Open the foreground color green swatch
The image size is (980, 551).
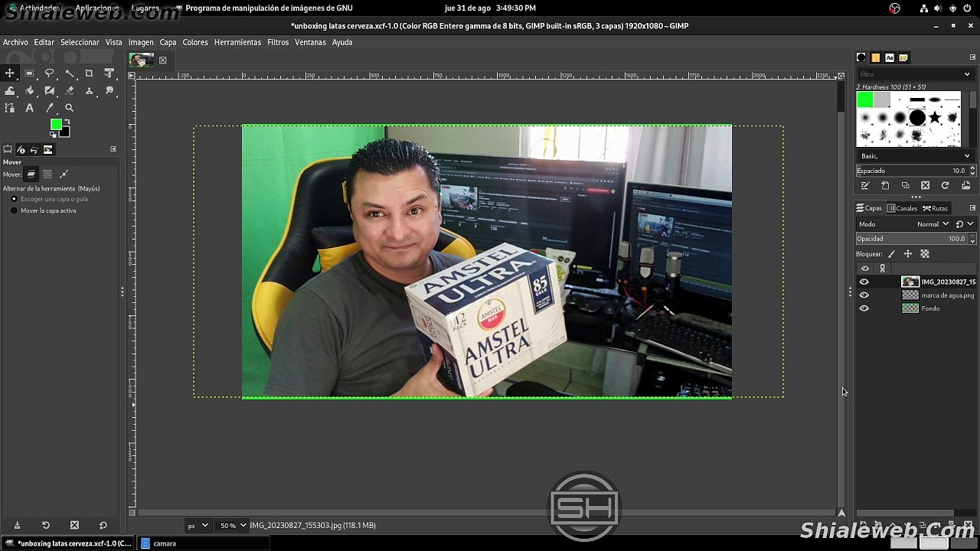tap(56, 125)
